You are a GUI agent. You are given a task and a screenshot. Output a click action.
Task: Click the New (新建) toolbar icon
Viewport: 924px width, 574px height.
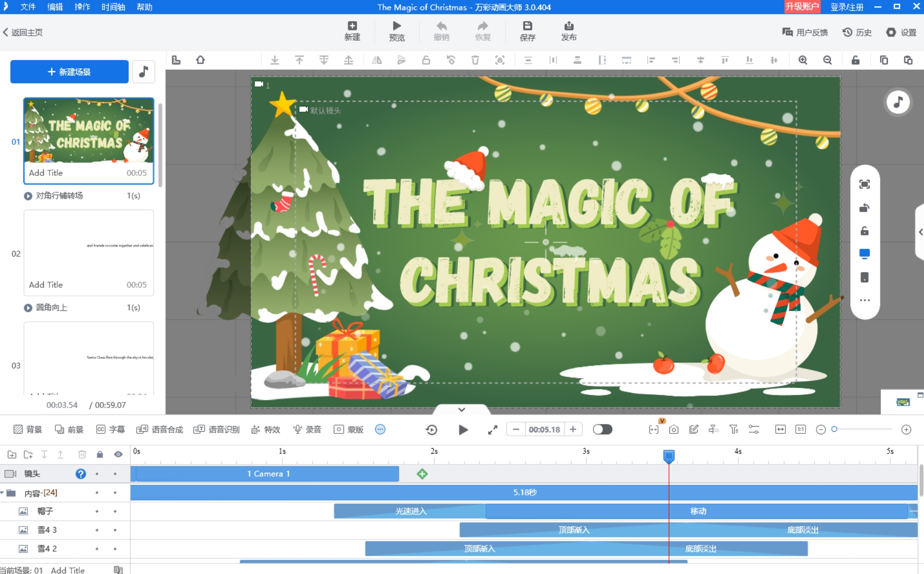[352, 31]
